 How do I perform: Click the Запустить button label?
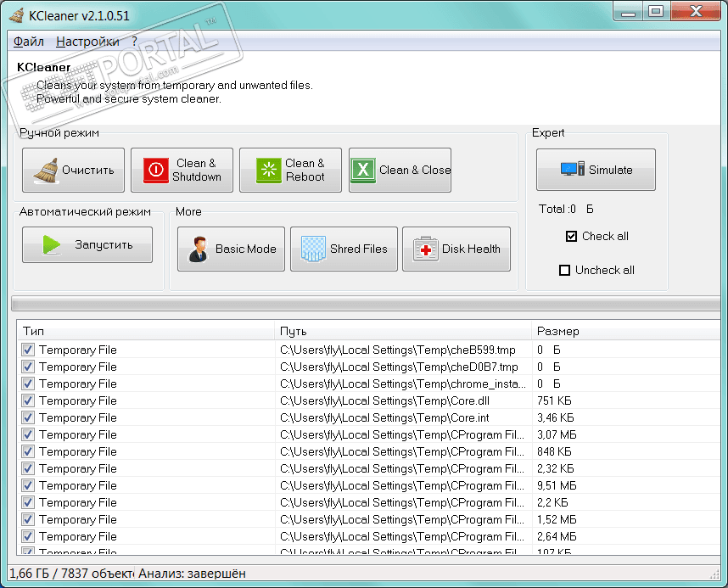coord(104,244)
